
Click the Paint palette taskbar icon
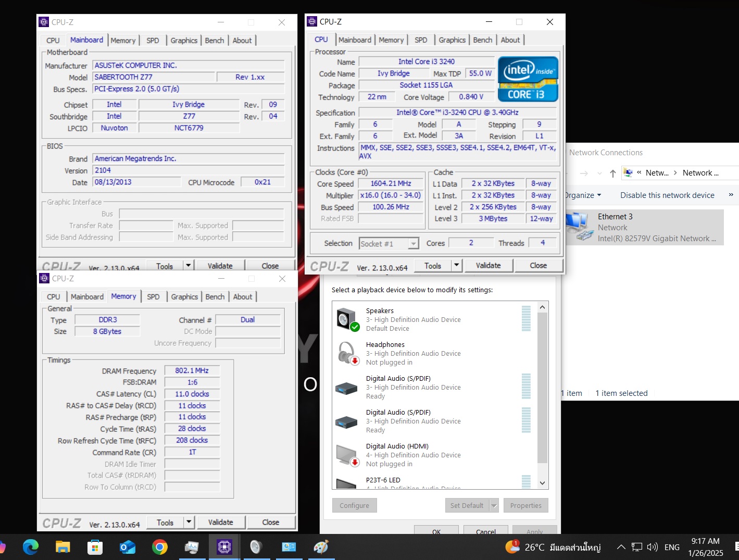click(321, 547)
